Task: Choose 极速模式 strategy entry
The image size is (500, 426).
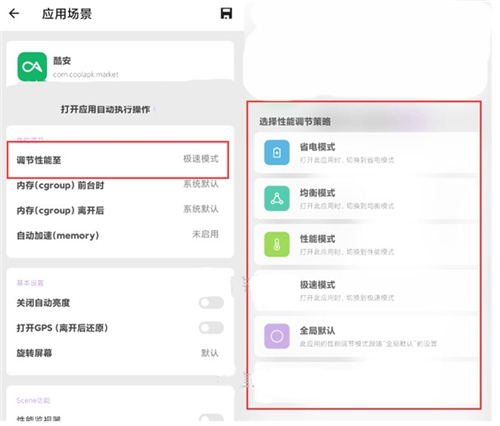Action: click(366, 291)
